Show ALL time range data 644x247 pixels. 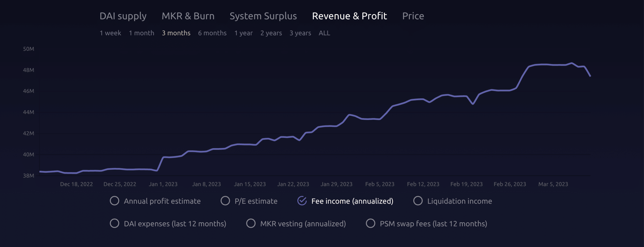325,33
